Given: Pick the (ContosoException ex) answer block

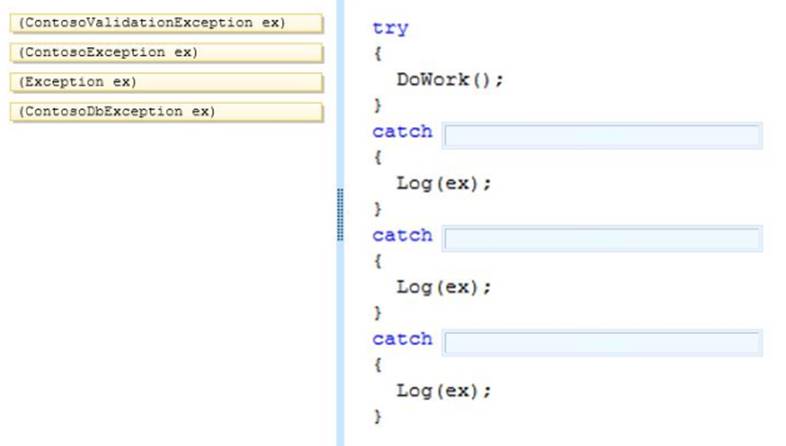Looking at the screenshot, I should [167, 52].
